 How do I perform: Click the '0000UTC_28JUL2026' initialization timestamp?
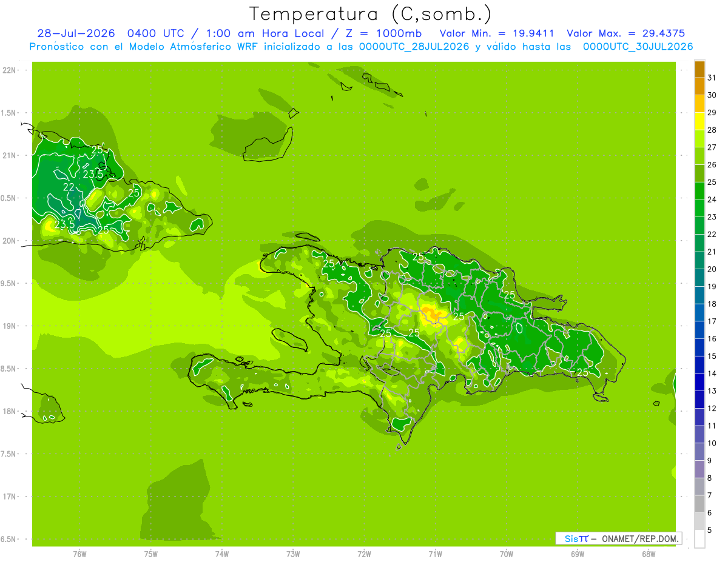point(414,47)
